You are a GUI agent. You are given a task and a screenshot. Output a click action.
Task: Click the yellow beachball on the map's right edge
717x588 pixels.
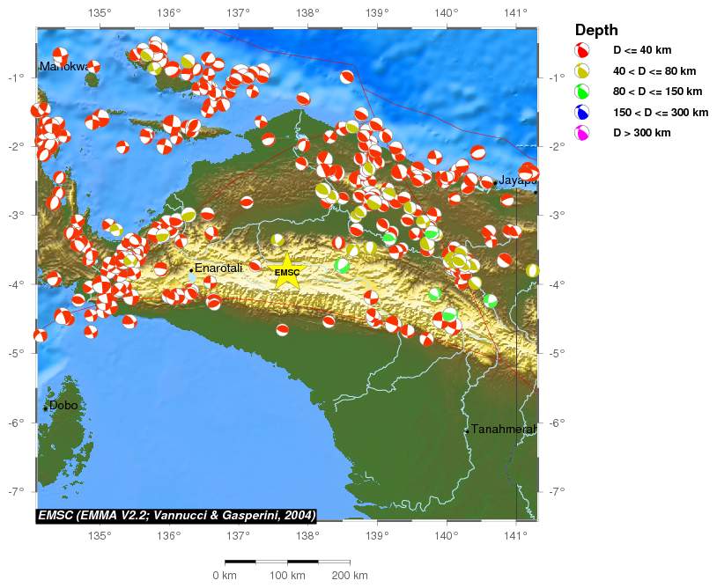point(532,271)
